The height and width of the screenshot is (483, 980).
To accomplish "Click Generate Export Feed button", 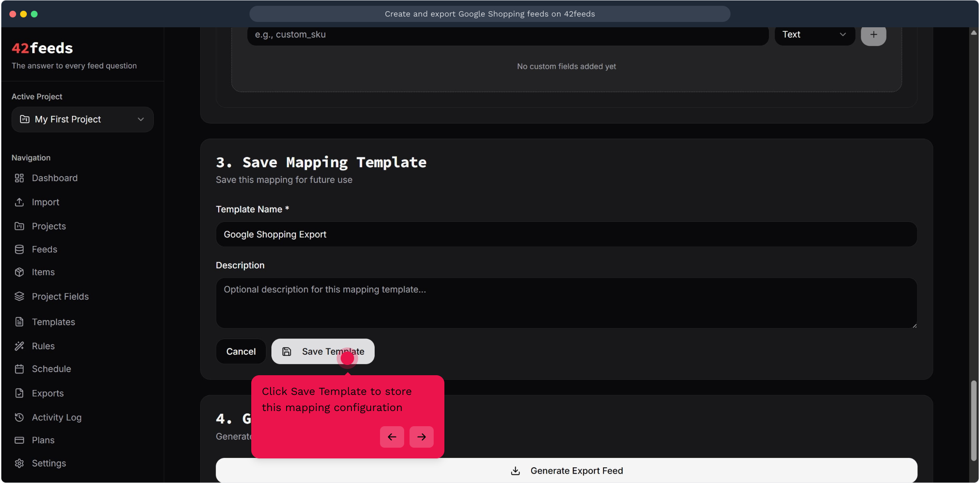I will pyautogui.click(x=566, y=470).
